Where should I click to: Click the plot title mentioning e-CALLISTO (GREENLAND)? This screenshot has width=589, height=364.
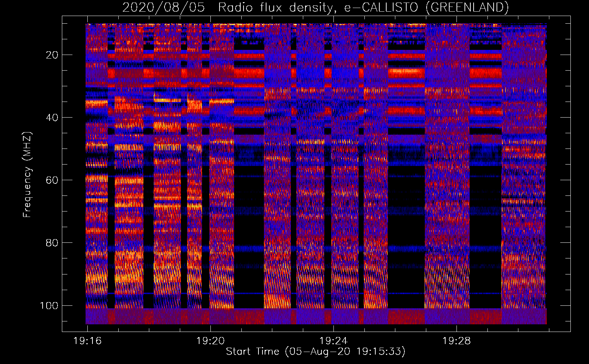315,7
